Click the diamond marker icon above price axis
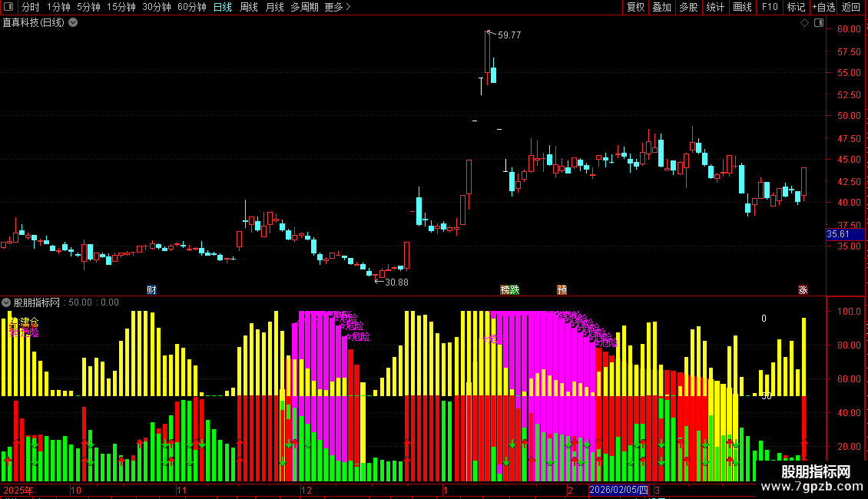Screen dimensions: 868x499 pyautogui.click(x=805, y=23)
